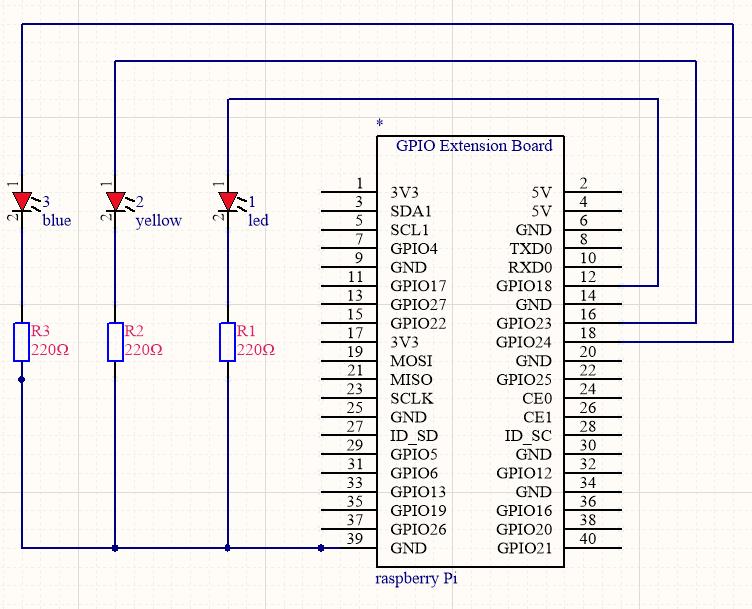Click the CE0 pin label
The width and height of the screenshot is (752, 609).
pyautogui.click(x=537, y=399)
